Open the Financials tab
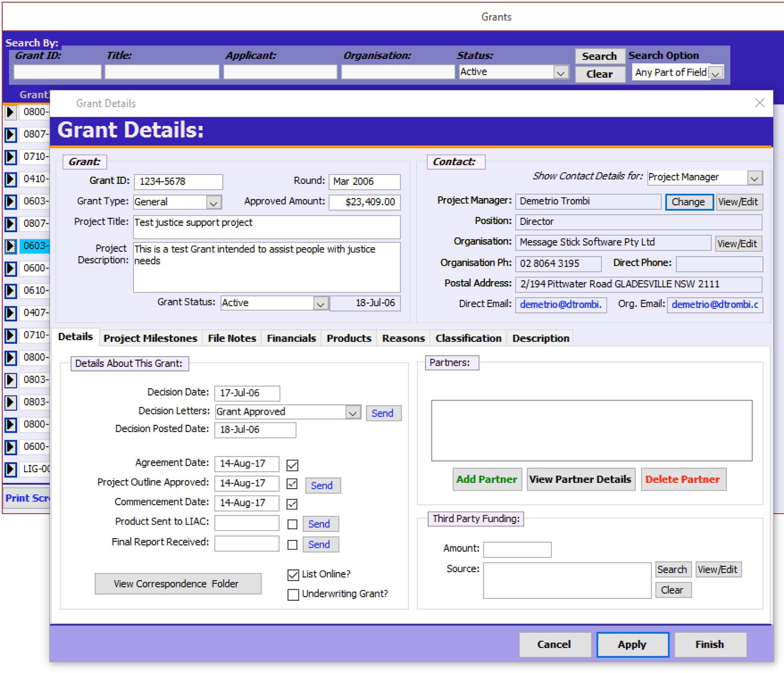The image size is (784, 673). coord(291,338)
